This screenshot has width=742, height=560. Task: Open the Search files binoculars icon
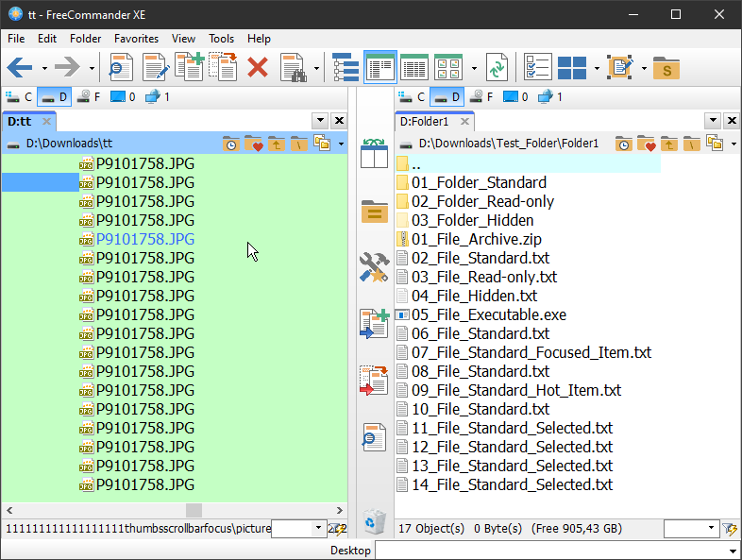tap(293, 67)
